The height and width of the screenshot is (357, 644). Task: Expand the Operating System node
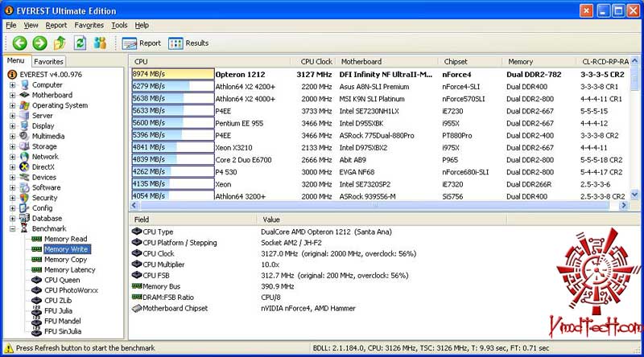pyautogui.click(x=12, y=105)
